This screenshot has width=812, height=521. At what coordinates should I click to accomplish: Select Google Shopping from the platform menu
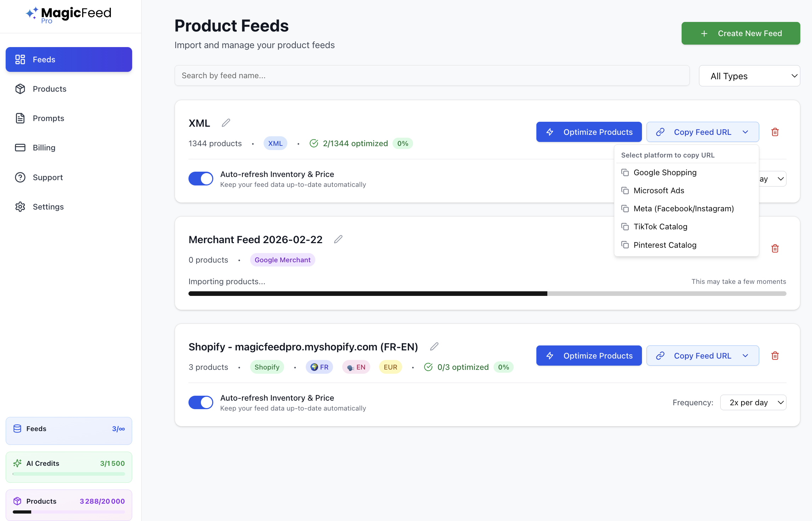click(665, 172)
